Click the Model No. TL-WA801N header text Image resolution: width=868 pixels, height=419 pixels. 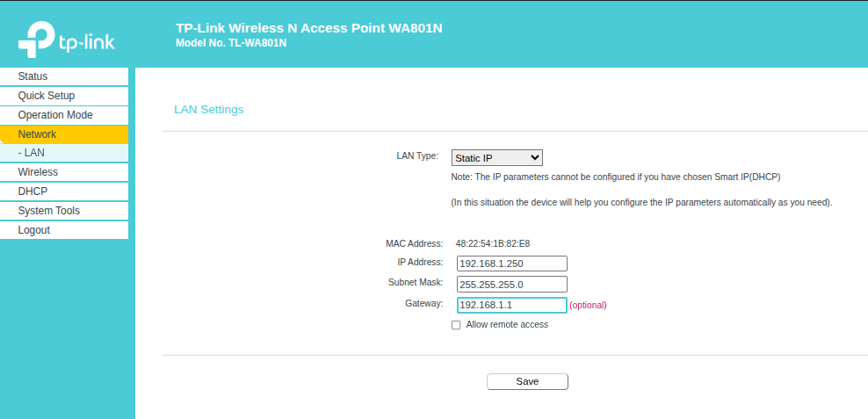click(231, 43)
